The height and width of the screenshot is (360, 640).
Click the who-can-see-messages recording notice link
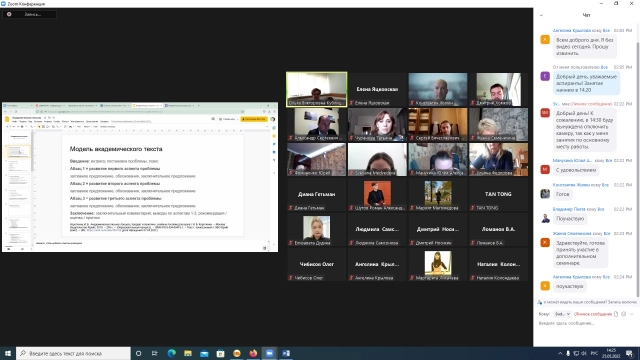click(588, 302)
